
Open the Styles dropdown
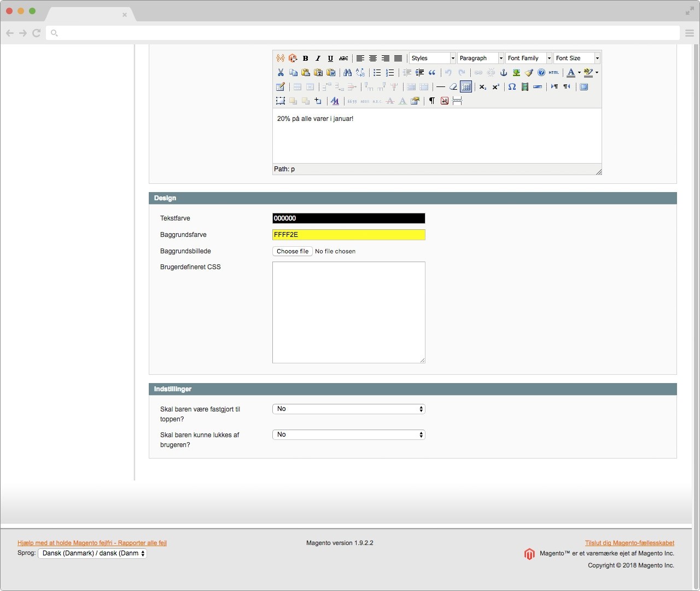433,58
